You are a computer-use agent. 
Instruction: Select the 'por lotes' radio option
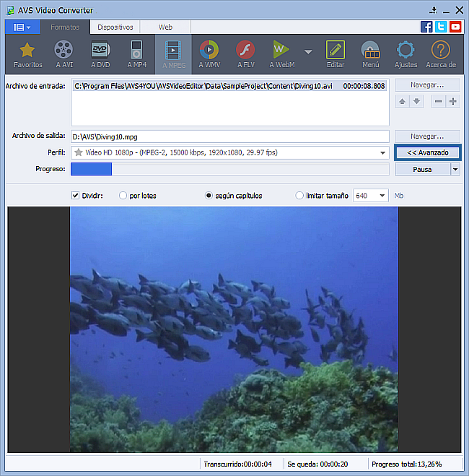click(123, 195)
